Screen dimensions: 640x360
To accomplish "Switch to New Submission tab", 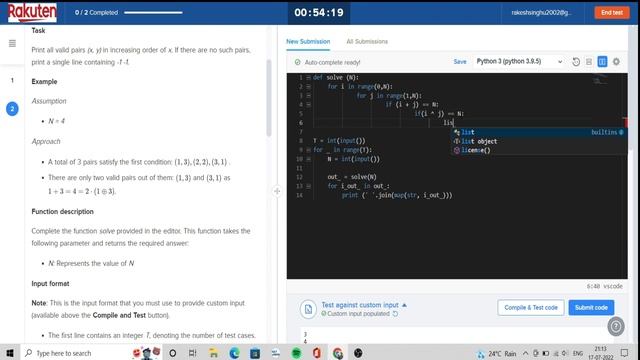I will click(308, 42).
